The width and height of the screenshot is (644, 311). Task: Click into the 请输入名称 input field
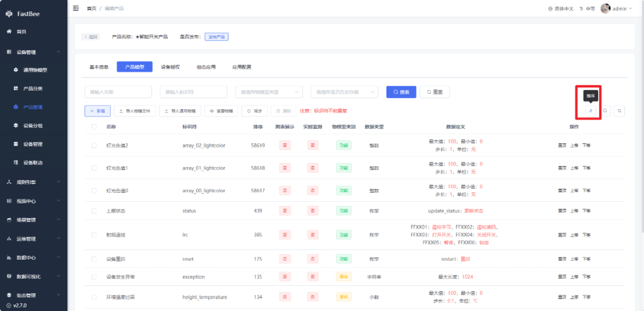118,92
